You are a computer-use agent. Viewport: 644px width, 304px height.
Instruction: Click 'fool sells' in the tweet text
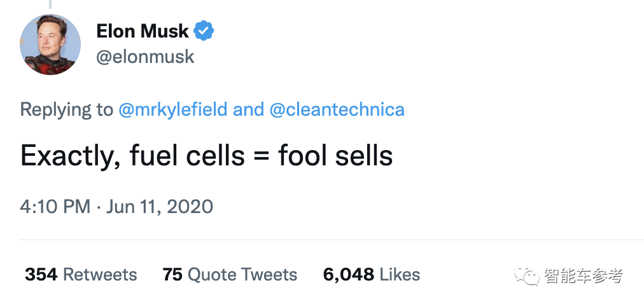(335, 156)
